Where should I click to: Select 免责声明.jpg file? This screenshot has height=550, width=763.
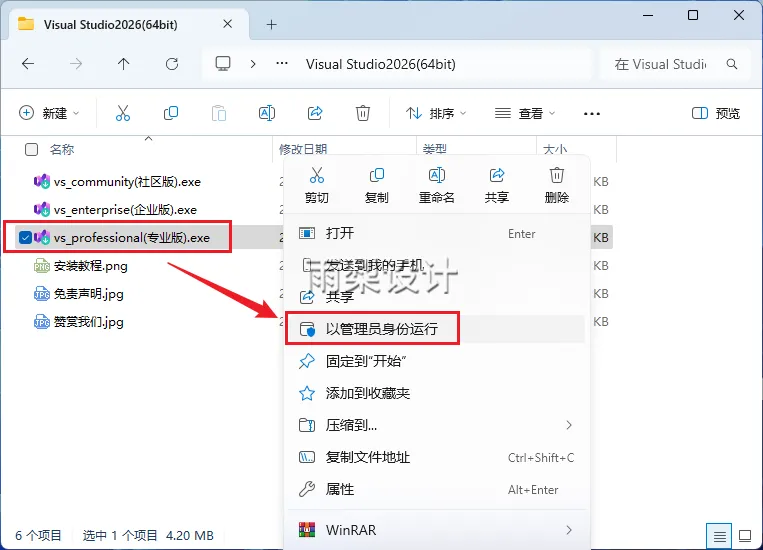click(x=78, y=294)
